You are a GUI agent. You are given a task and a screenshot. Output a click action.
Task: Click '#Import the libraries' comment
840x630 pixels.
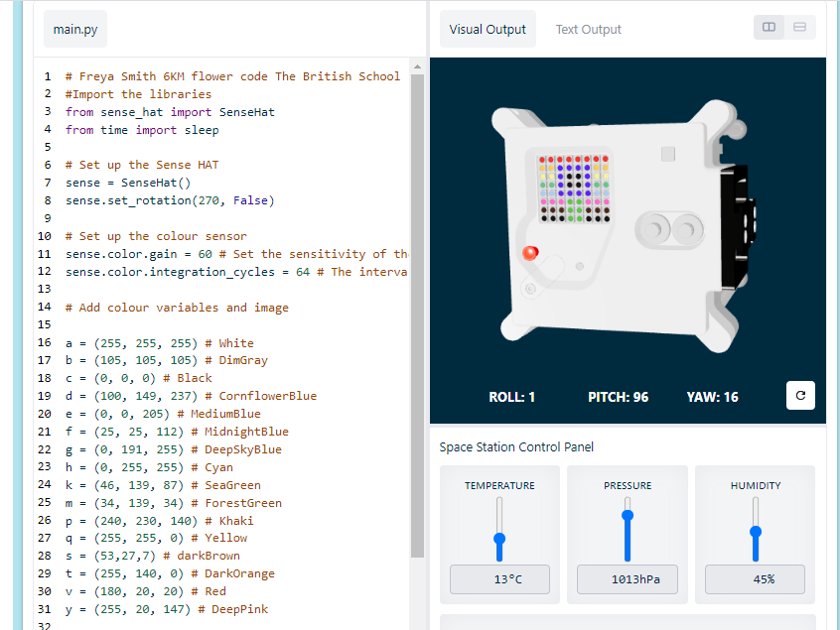[138, 94]
